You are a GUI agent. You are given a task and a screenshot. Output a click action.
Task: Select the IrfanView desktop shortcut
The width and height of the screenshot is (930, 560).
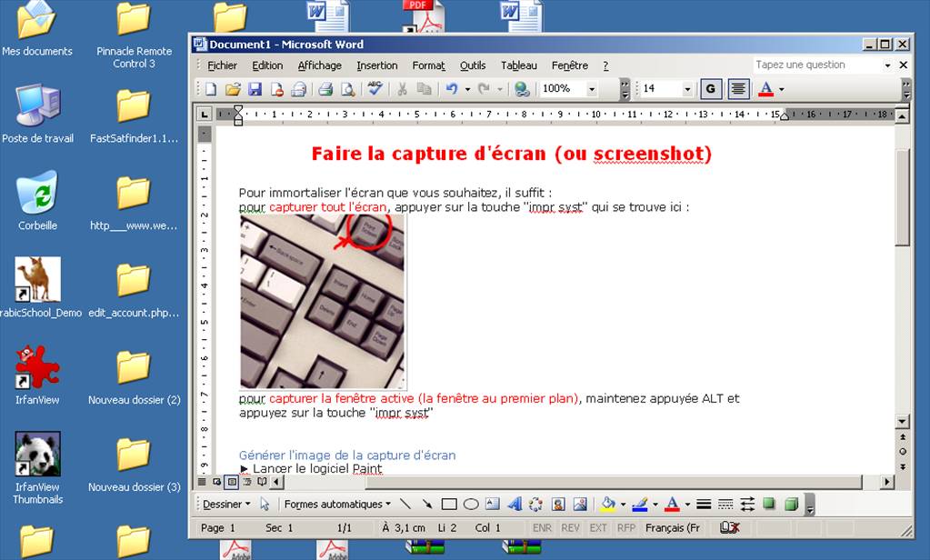[36, 375]
